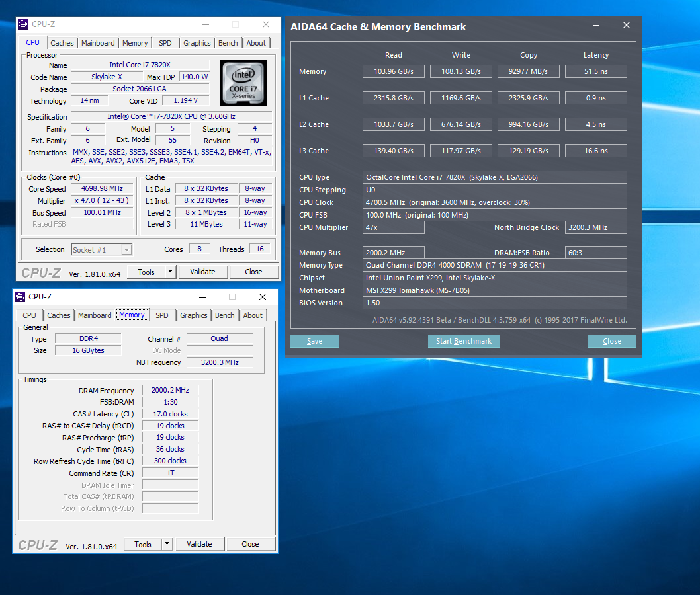The width and height of the screenshot is (700, 595).
Task: Click CPU Type field OctalCore Intel Core i7-7820X
Action: (495, 177)
